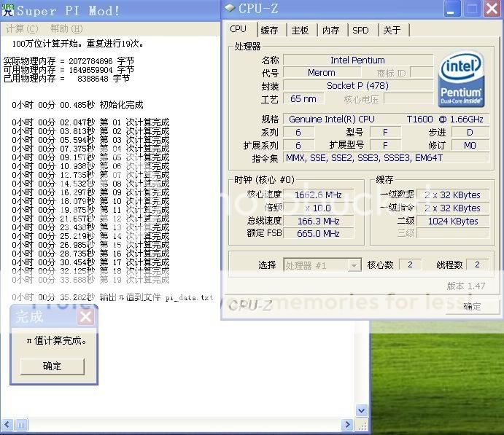The image size is (504, 435).
Task: Open the 帮助(H) menu in Super PI
Action: [66, 29]
